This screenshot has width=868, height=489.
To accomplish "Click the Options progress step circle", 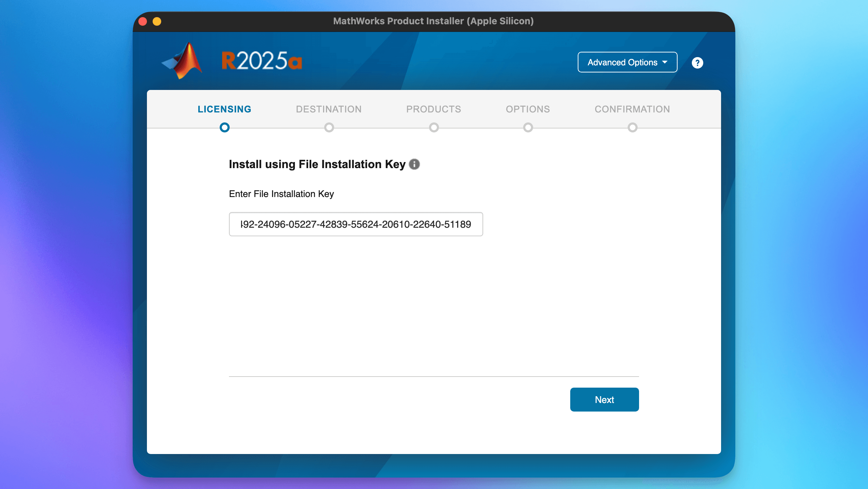I will coord(528,127).
